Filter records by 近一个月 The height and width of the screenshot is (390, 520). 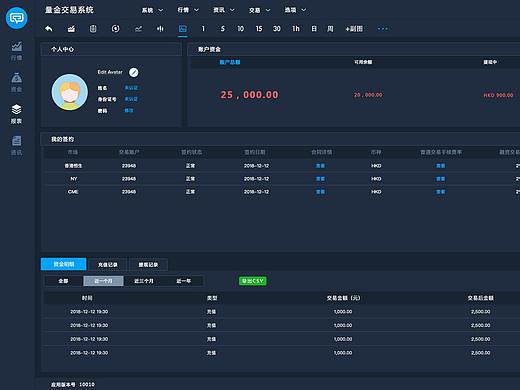103,281
